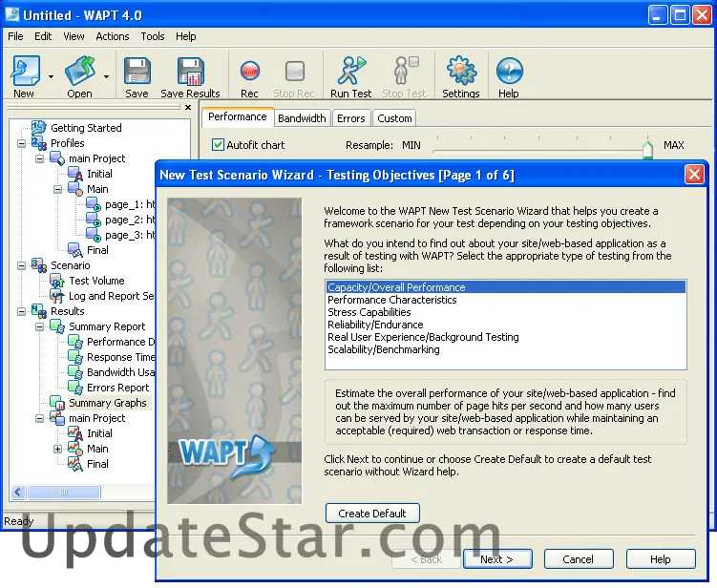
Task: Expand the Main node under Results
Action: [57, 449]
